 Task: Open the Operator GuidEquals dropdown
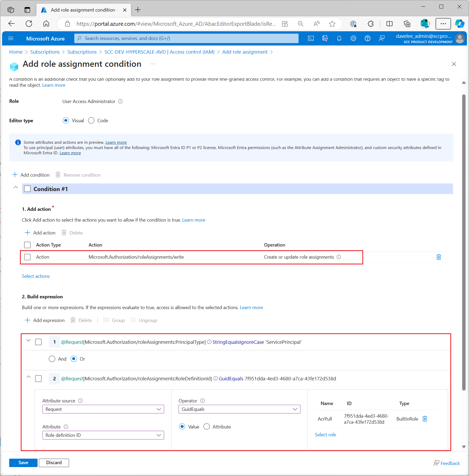click(239, 409)
